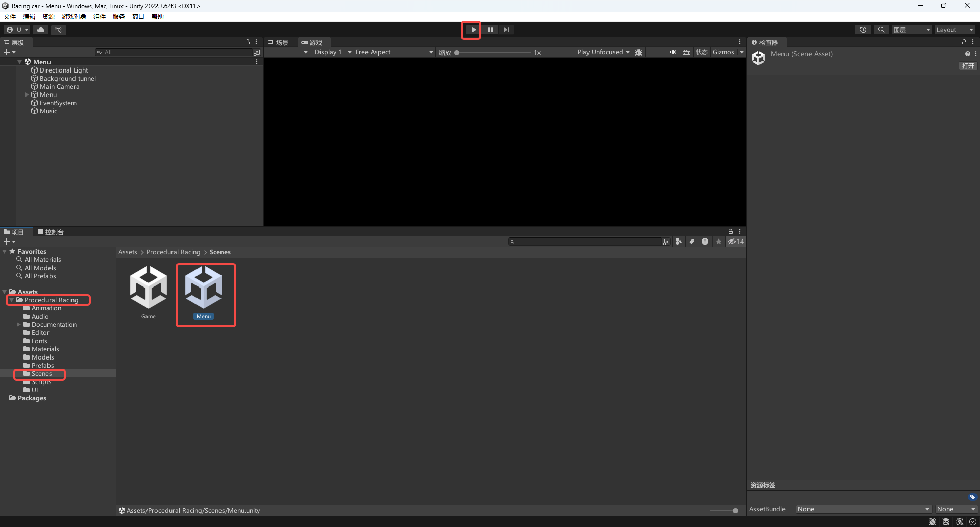
Task: Open the Free Aspect dropdown
Action: pos(394,52)
